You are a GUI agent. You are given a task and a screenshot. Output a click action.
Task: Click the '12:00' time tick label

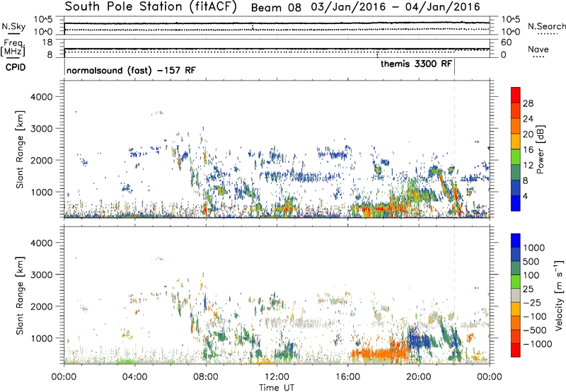click(277, 377)
